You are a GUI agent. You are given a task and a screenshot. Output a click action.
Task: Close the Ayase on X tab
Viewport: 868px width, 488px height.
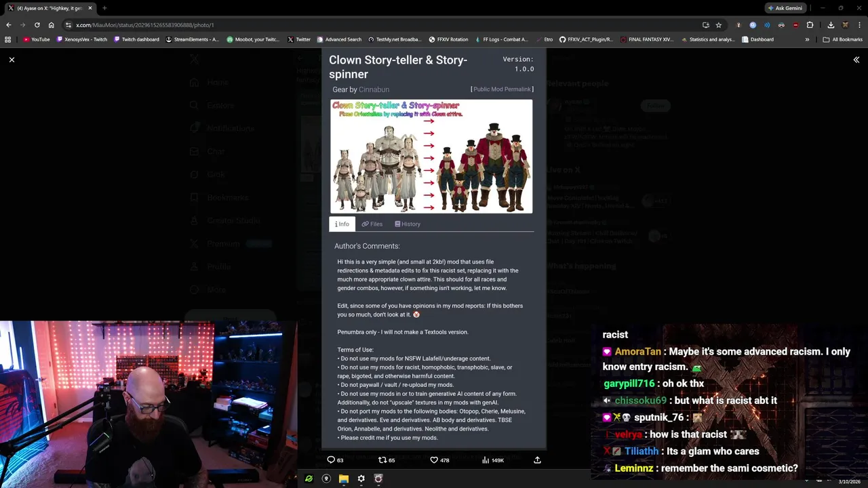(x=90, y=8)
